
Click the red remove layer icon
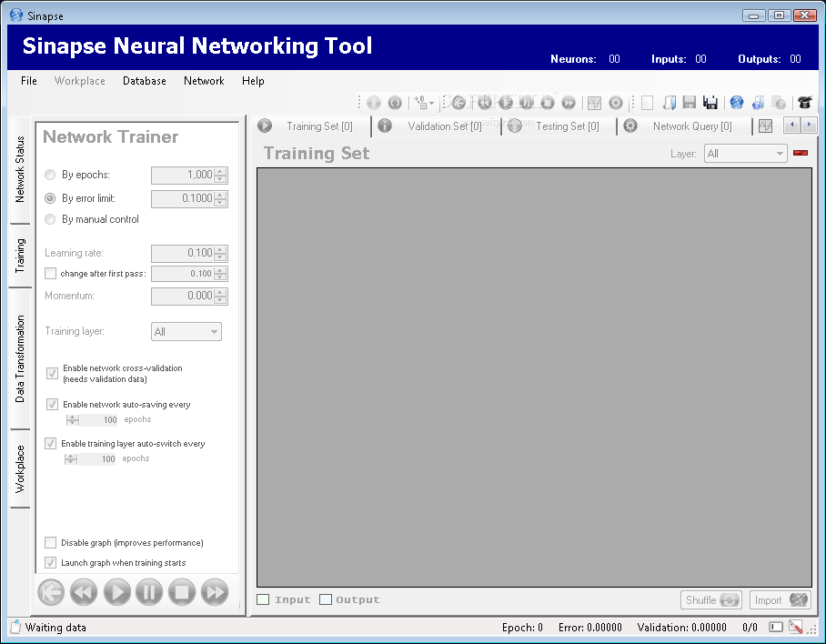pos(801,153)
